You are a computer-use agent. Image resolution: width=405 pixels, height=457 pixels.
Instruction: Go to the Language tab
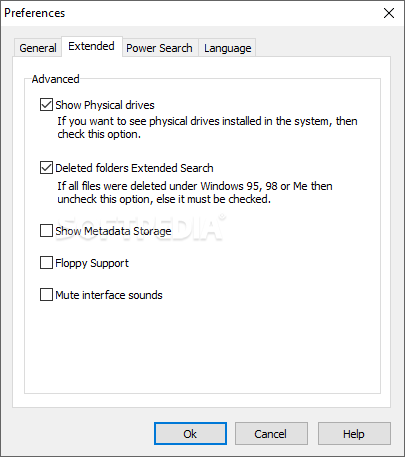click(228, 48)
